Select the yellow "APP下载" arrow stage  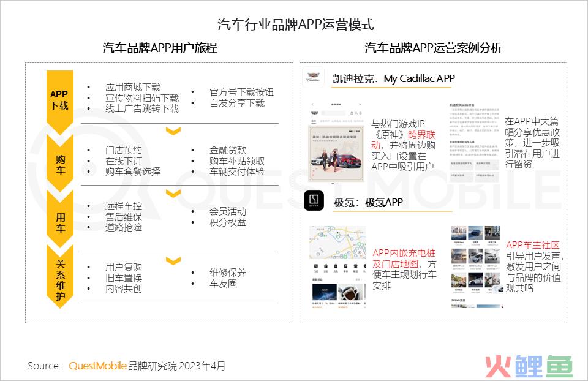click(x=59, y=102)
